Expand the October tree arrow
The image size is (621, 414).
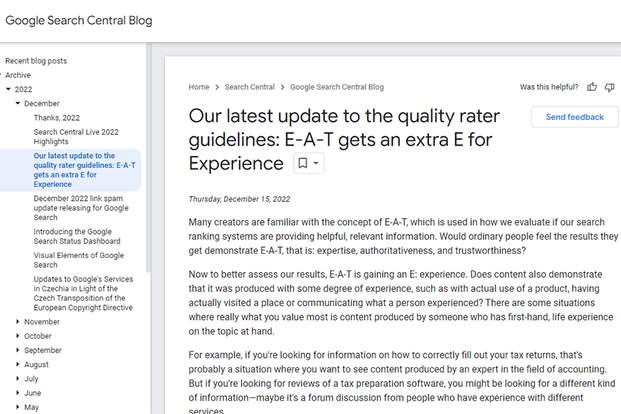point(18,336)
